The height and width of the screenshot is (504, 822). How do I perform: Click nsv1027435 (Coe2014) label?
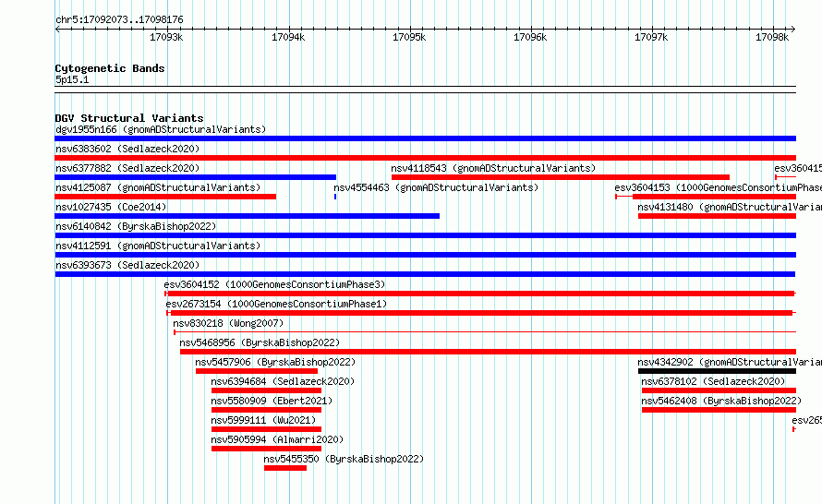click(x=111, y=207)
